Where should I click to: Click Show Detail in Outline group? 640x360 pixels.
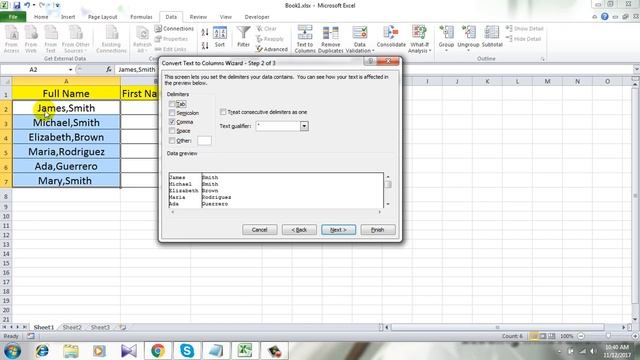(x=524, y=29)
